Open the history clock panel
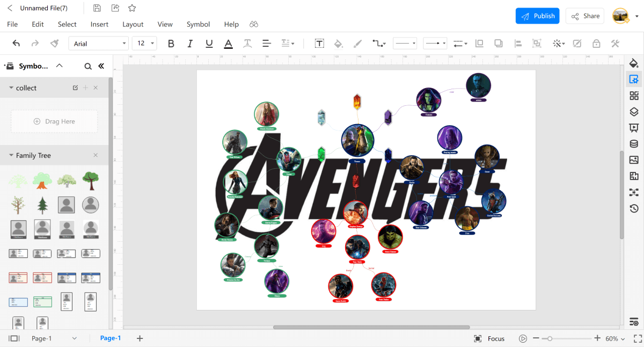 [x=634, y=208]
